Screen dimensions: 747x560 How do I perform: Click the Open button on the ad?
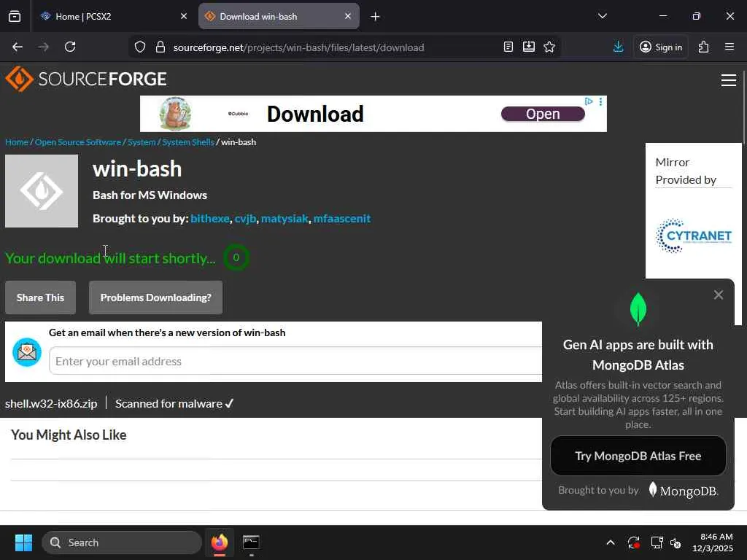pos(543,114)
